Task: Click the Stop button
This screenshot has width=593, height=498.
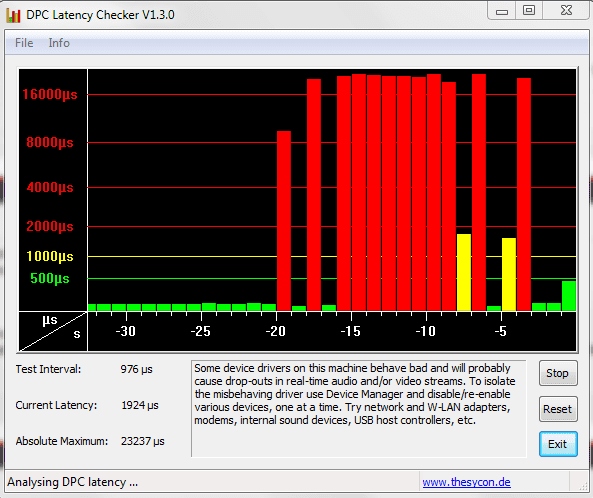Action: coord(558,373)
